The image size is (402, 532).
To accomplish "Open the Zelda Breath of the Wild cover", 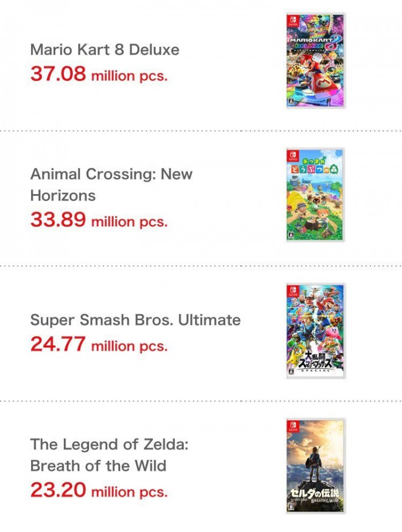I will click(316, 466).
